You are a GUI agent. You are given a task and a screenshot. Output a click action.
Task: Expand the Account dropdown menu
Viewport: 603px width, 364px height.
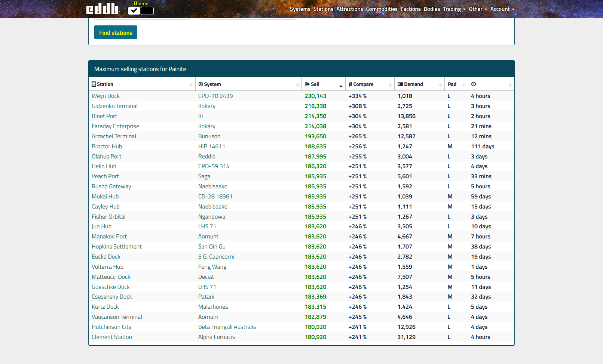tap(502, 9)
